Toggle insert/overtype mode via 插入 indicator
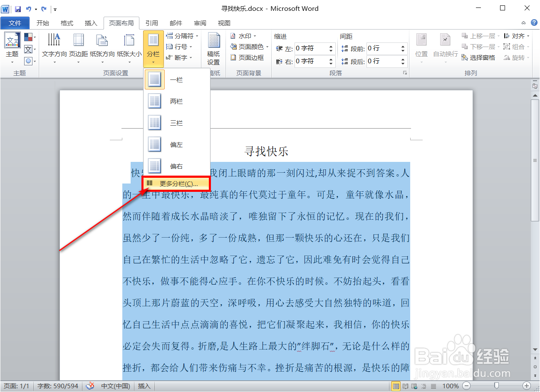Viewport: 540px width, 392px height. pyautogui.click(x=144, y=386)
